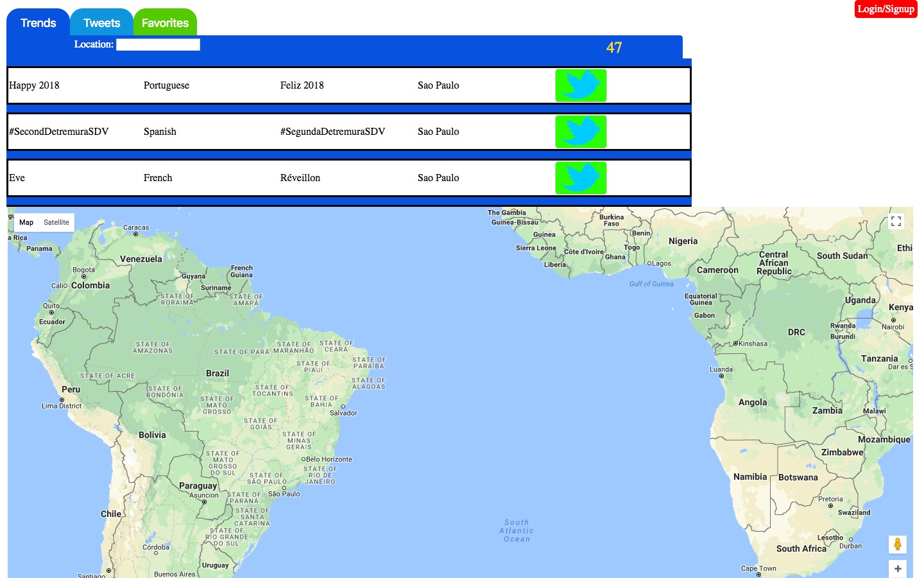Screen dimensions: 924x578
Task: Click the Spanish language cell
Action: (160, 132)
